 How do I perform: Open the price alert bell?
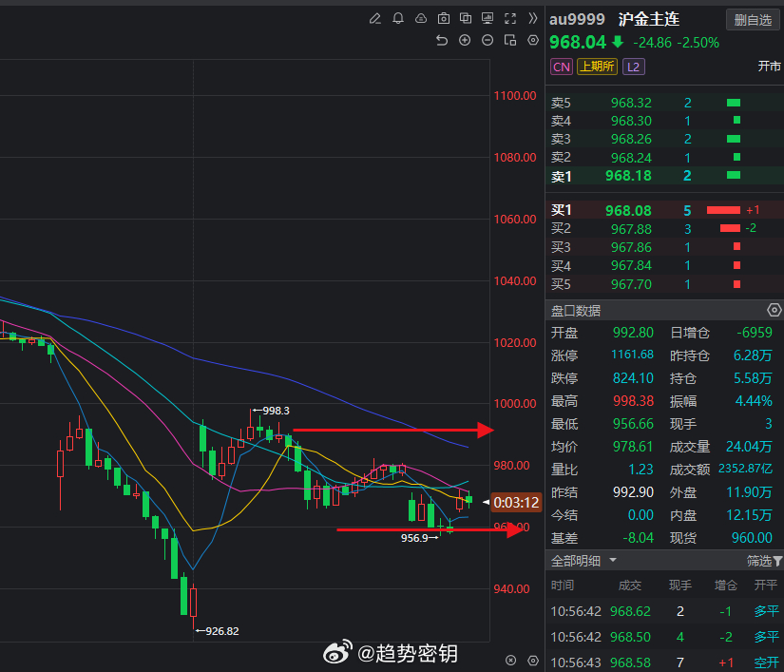[398, 18]
